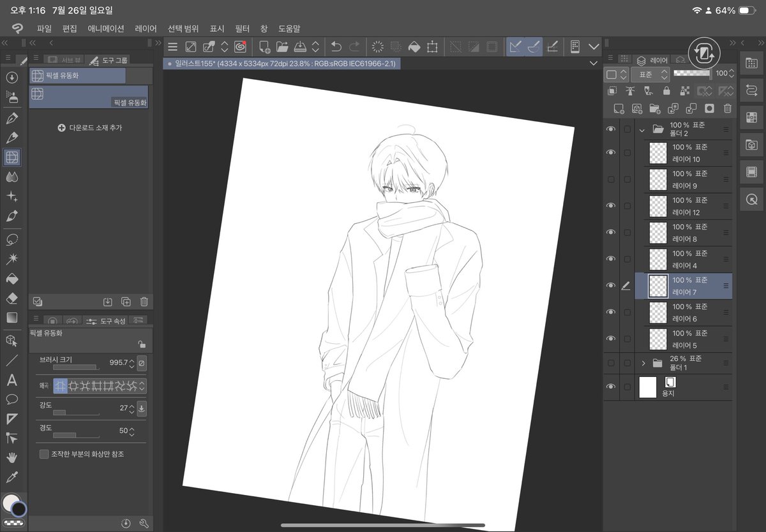
Task: Click the brush size stepper arrows next to 995.7
Action: coord(131,363)
